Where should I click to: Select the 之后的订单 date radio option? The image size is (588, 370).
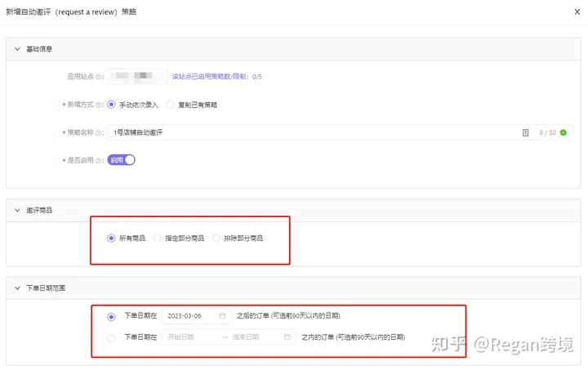pyautogui.click(x=111, y=317)
